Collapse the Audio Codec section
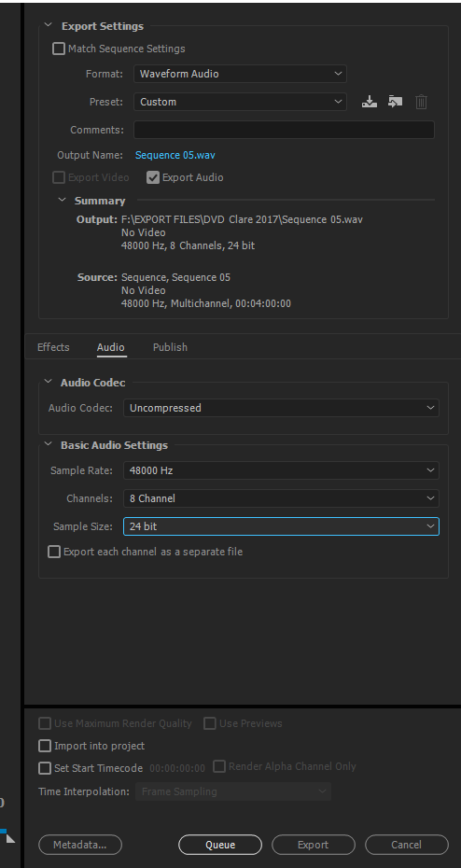This screenshot has width=461, height=868. click(49, 382)
